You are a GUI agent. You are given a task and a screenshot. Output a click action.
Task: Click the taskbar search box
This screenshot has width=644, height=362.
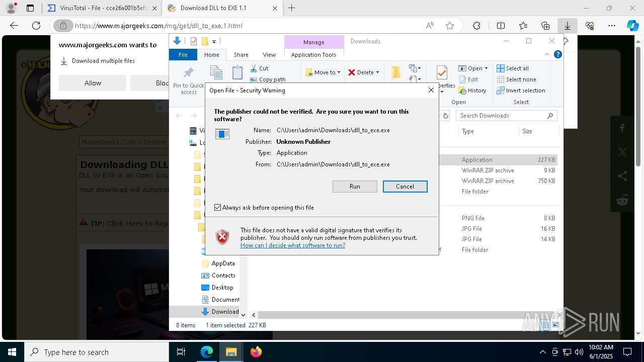(97, 352)
